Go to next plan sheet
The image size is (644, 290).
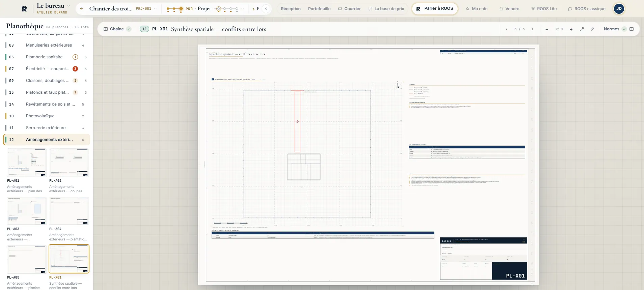pyautogui.click(x=533, y=29)
